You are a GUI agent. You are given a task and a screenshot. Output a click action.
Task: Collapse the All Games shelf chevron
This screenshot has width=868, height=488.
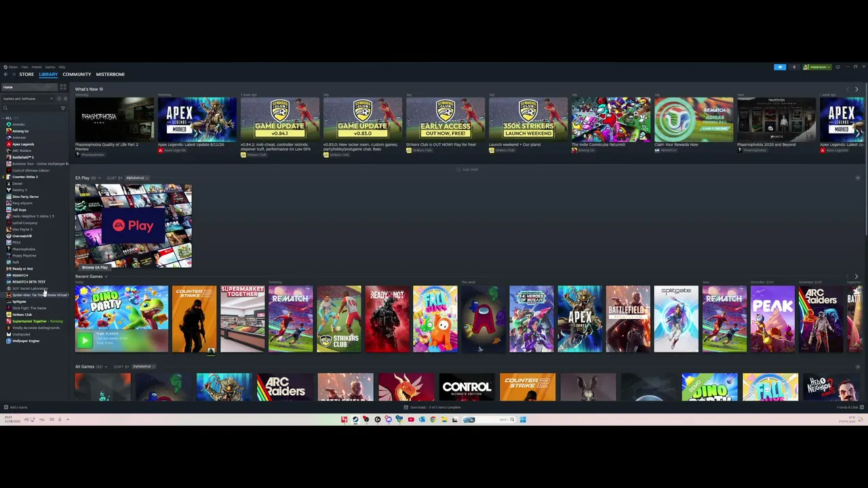pyautogui.click(x=858, y=367)
